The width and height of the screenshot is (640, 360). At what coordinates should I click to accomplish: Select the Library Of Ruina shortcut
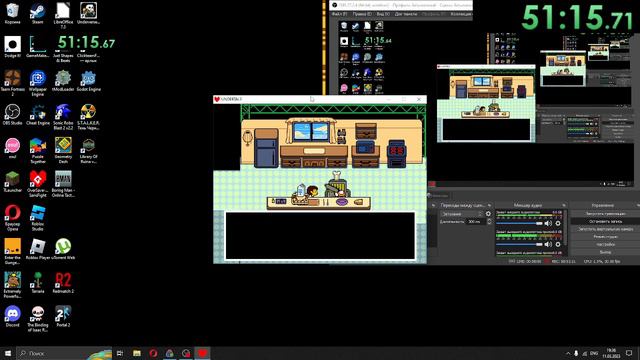coord(88,150)
